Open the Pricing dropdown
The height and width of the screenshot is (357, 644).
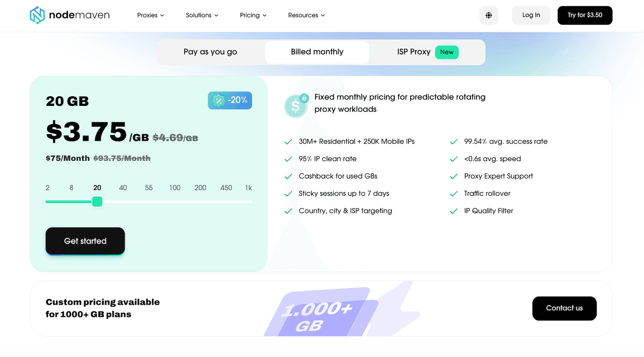[x=253, y=15]
